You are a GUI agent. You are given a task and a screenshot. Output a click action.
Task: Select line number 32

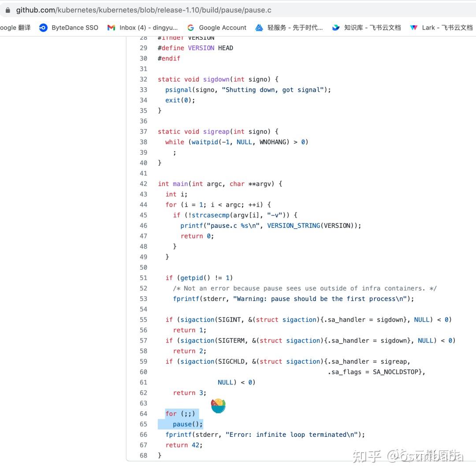[x=143, y=79]
